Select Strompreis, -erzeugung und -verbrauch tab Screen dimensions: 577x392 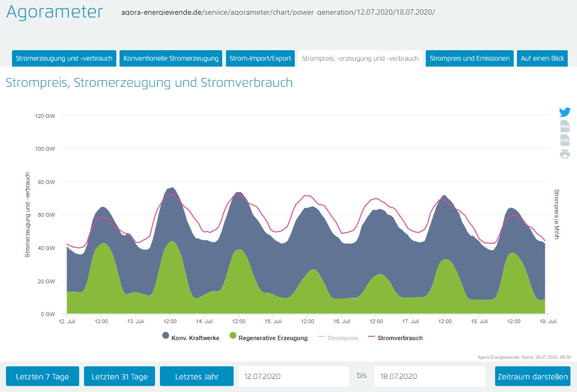[x=360, y=58]
